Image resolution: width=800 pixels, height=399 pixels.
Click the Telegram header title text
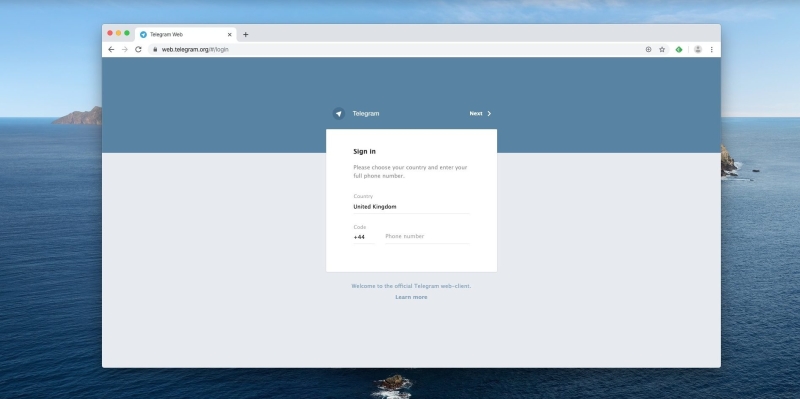(x=366, y=114)
